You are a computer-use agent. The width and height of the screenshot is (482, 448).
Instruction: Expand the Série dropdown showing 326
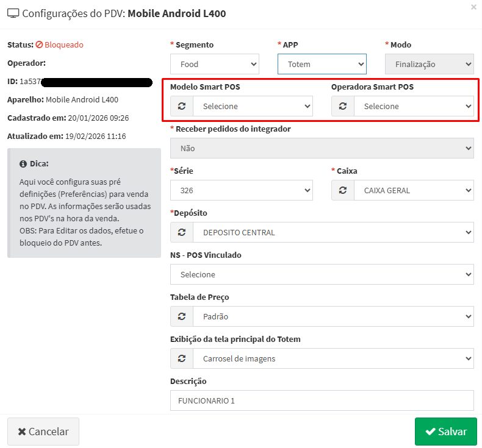point(241,190)
